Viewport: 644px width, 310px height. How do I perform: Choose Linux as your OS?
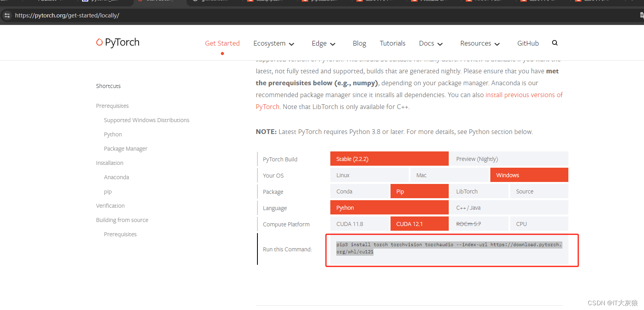370,175
